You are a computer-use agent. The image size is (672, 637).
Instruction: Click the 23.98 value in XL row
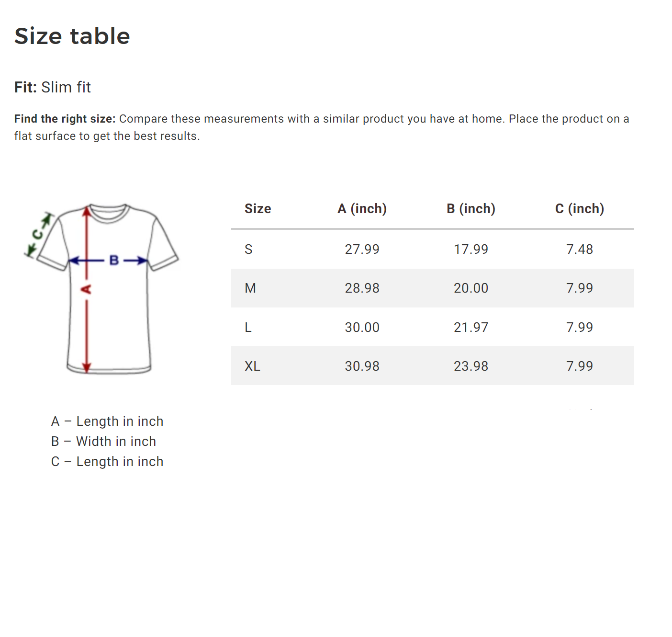[471, 366]
